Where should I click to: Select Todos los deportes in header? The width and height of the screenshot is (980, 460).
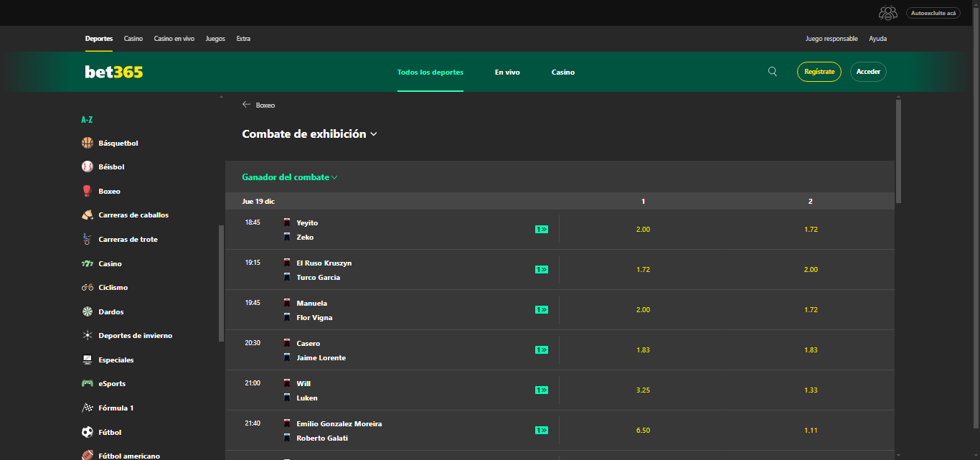(430, 72)
